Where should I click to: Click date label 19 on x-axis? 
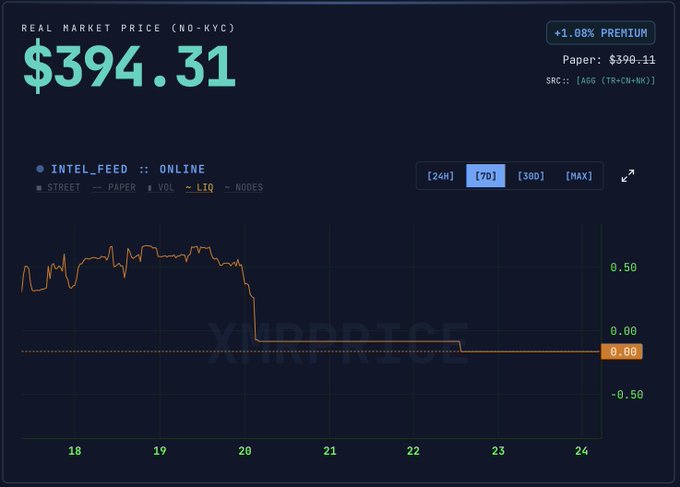pyautogui.click(x=160, y=451)
